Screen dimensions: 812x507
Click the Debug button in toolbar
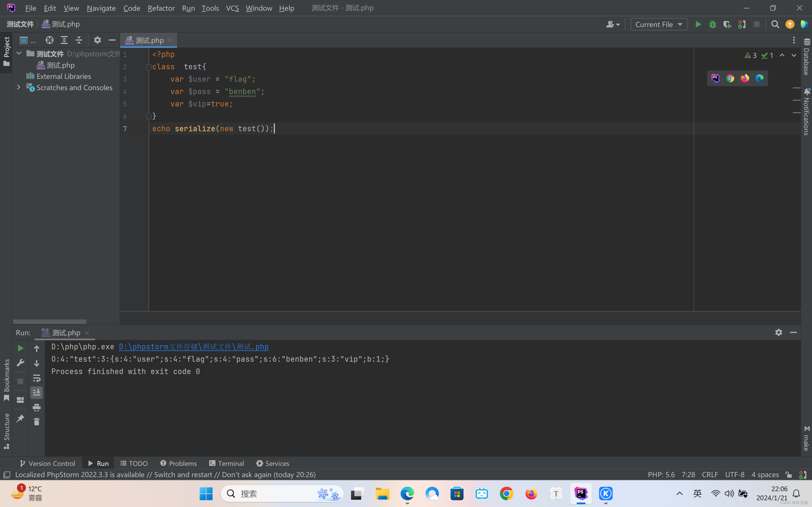713,24
